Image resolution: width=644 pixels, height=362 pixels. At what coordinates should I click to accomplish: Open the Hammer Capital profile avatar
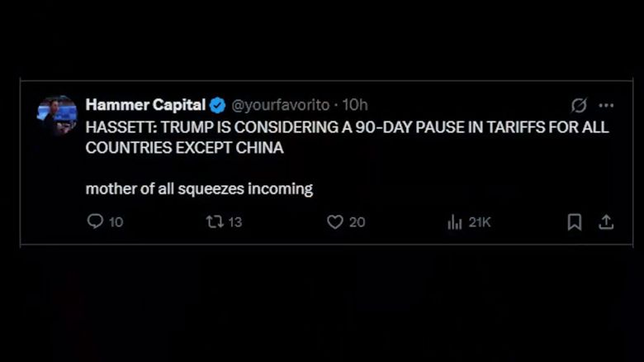point(57,115)
